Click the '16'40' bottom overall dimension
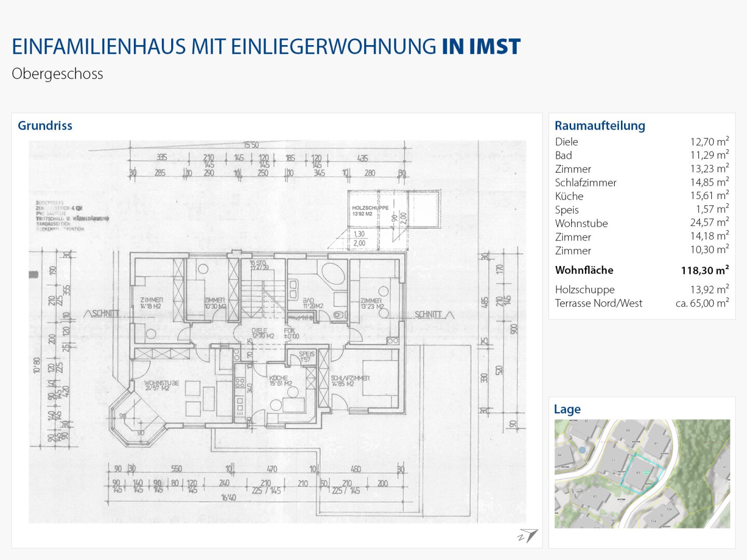747x560 pixels. [229, 497]
